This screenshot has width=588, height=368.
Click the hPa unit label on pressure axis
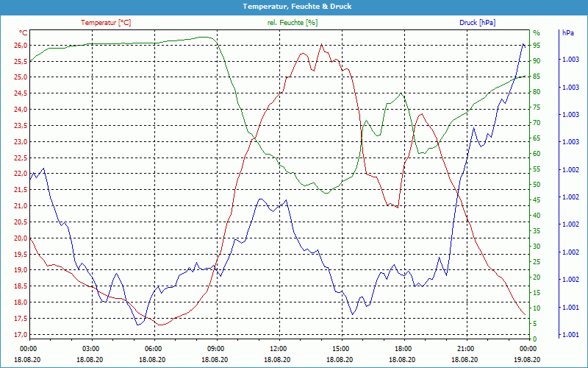(x=568, y=33)
